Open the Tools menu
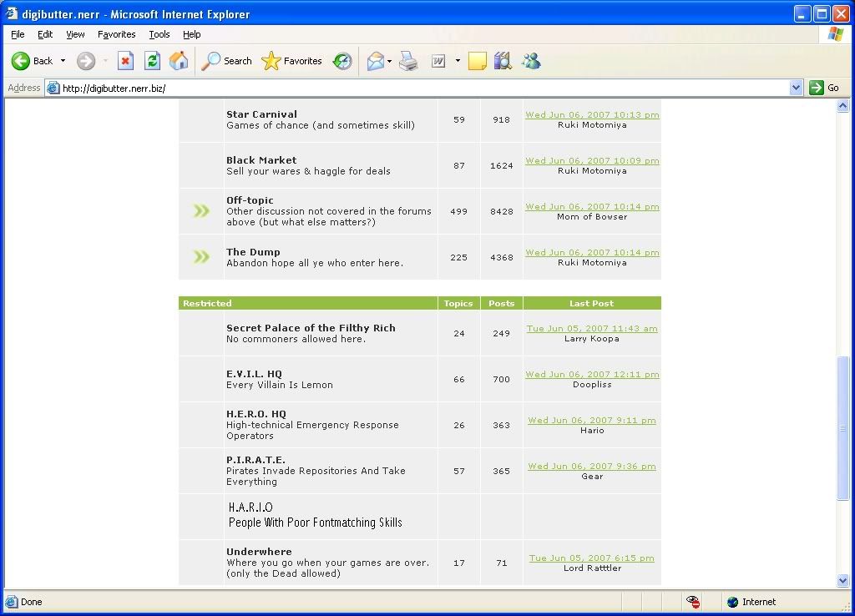 point(159,34)
